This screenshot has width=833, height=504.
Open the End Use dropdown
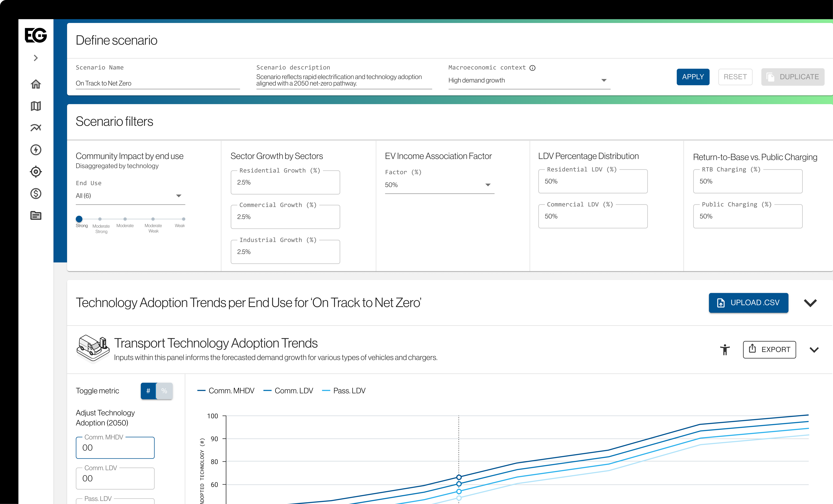[130, 196]
